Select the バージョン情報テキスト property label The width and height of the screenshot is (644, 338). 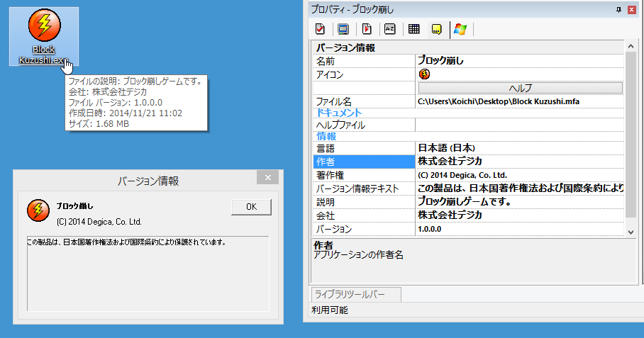pos(357,188)
